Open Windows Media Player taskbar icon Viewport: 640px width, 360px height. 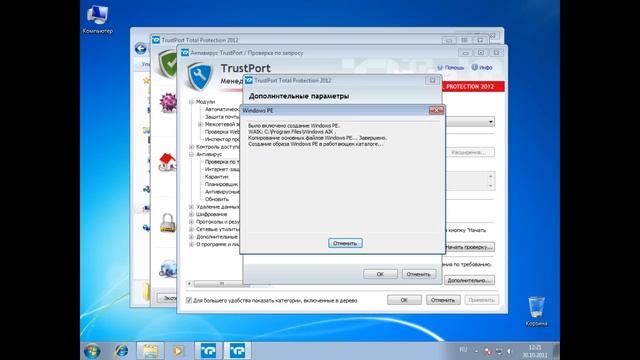(178, 351)
